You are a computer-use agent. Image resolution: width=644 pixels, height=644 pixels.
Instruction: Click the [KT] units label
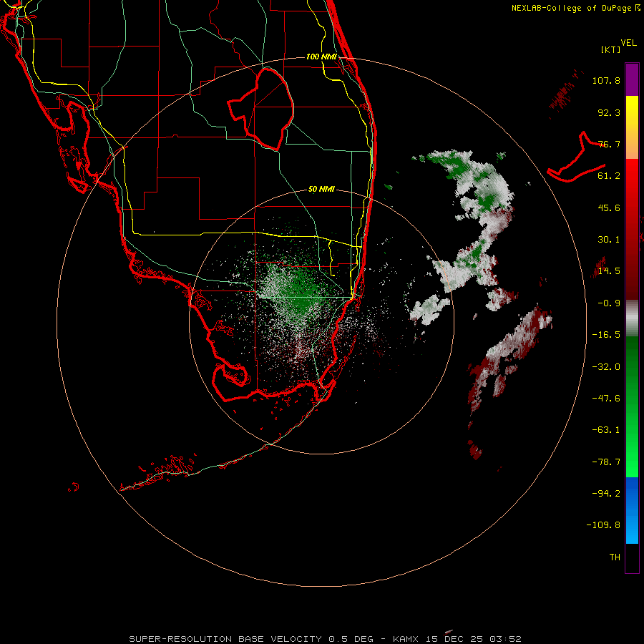click(x=611, y=49)
